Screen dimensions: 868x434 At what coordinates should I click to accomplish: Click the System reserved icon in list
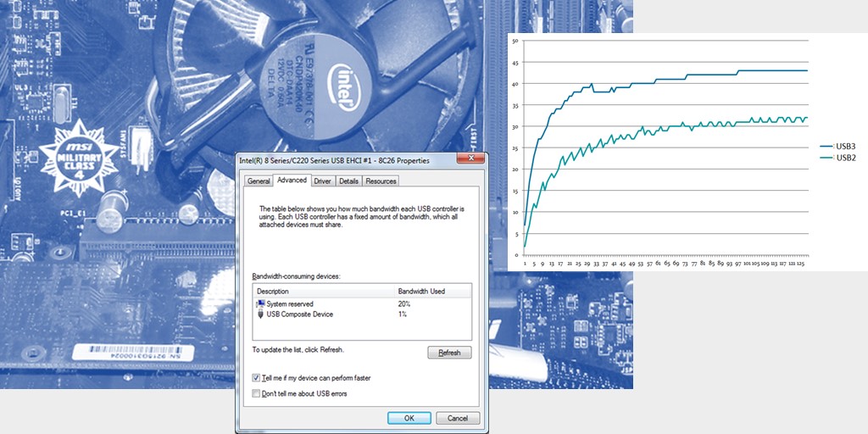click(x=260, y=304)
